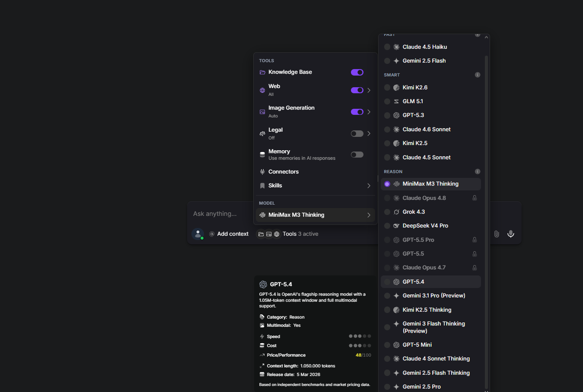Click the Grok 4.3 logo icon
The height and width of the screenshot is (392, 583).
tap(396, 212)
